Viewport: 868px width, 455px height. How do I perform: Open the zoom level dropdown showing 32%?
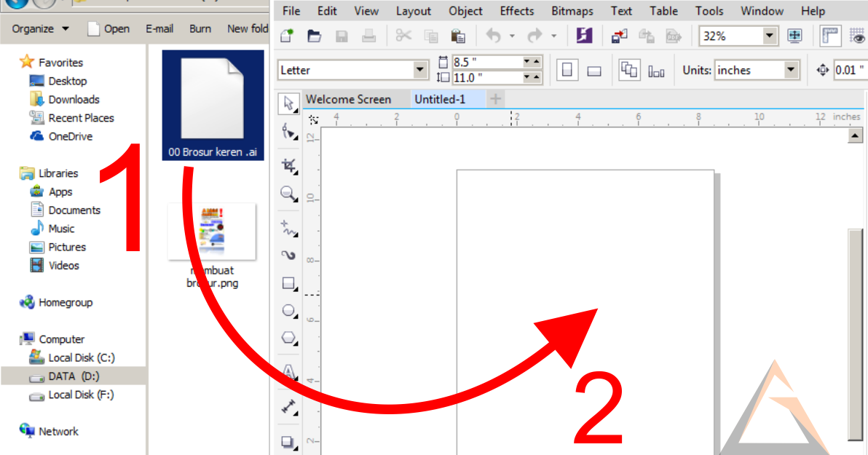coord(768,35)
